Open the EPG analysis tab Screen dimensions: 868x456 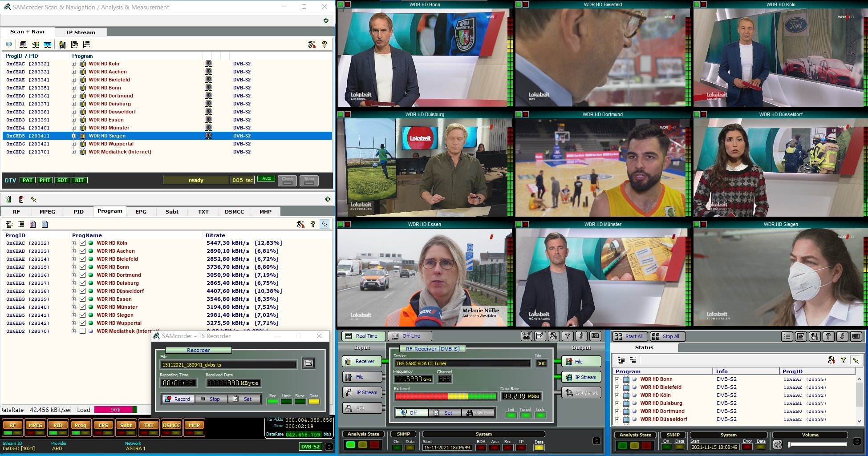141,212
